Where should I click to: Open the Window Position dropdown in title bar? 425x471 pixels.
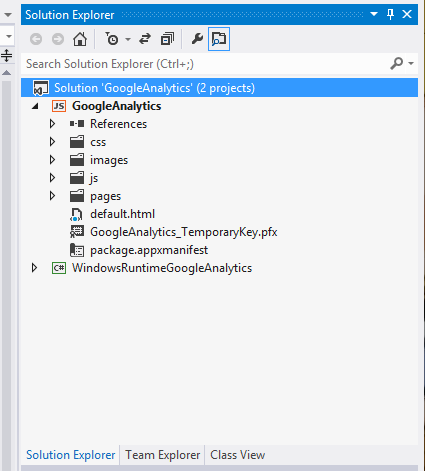tap(374, 14)
